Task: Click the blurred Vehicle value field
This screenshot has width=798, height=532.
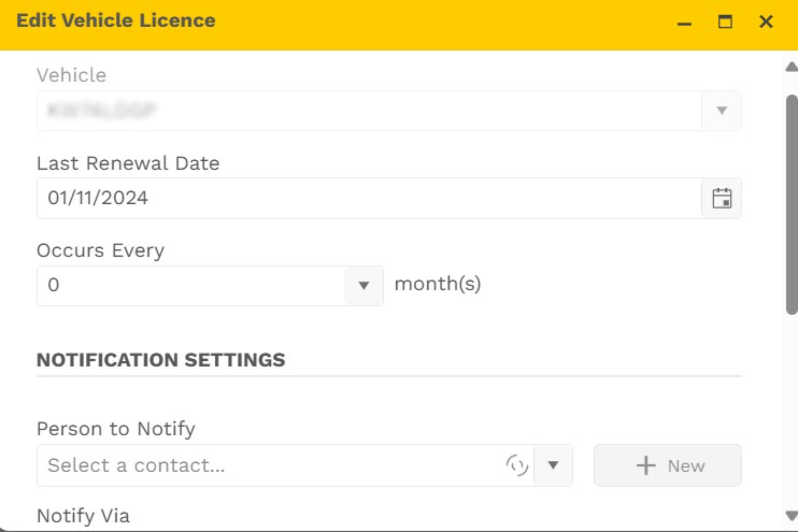Action: coord(369,110)
